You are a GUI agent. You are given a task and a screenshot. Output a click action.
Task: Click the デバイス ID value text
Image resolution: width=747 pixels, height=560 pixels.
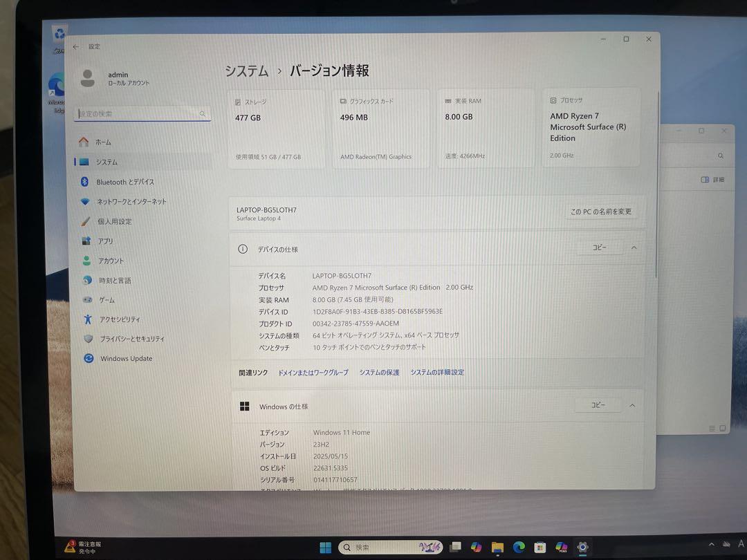point(378,311)
